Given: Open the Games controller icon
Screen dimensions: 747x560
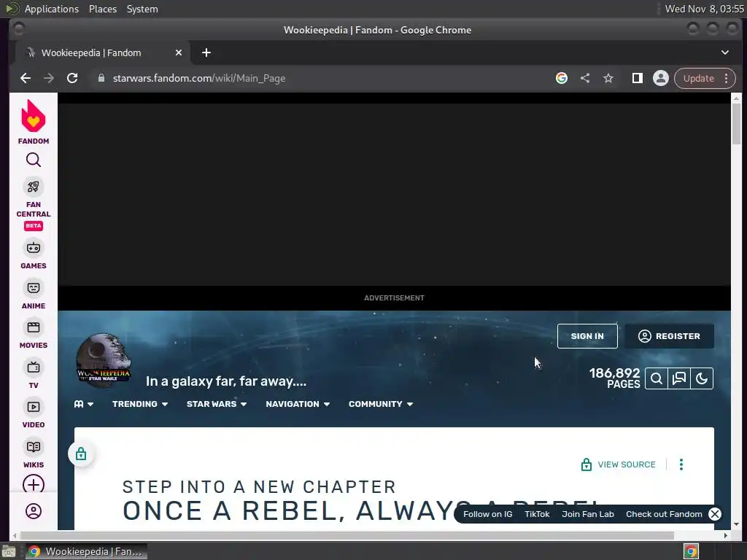Looking at the screenshot, I should 34,248.
